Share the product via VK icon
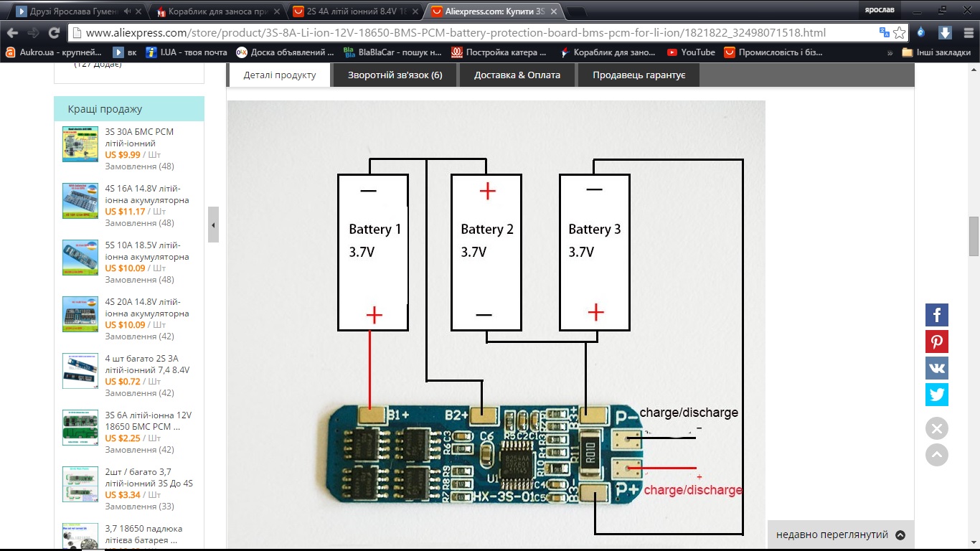Screen dimensions: 980x551 [x=936, y=368]
